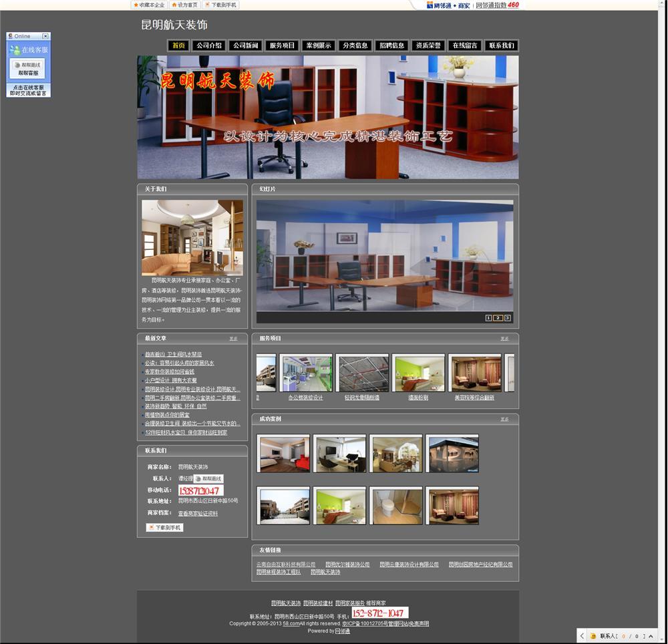Open 更多 link in 服务项目 panel

(504, 339)
